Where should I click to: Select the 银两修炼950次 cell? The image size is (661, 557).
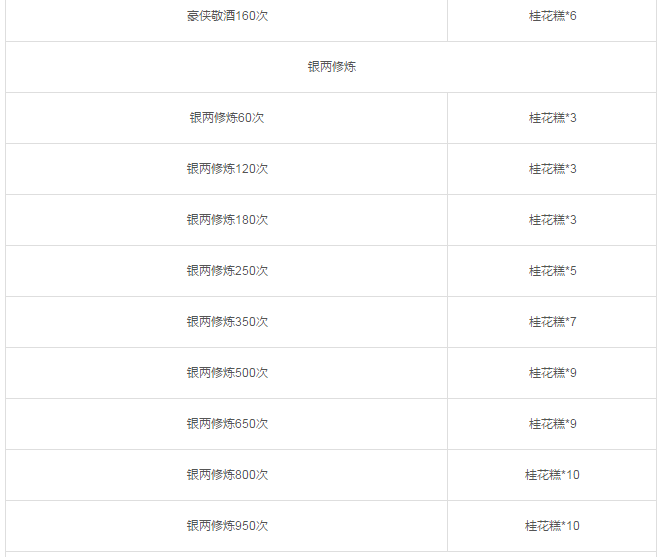point(227,526)
